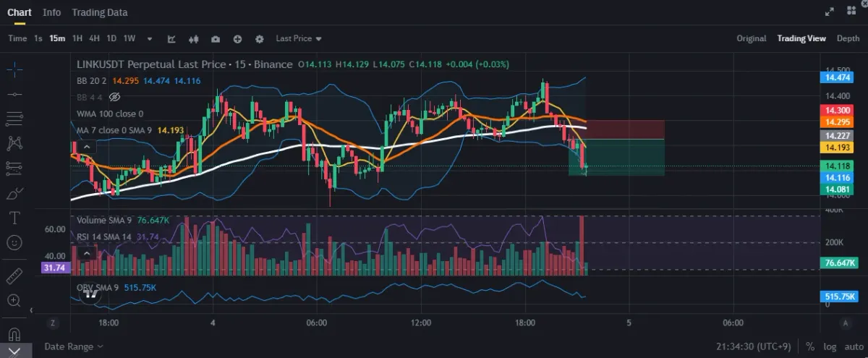Viewport: 868px width, 358px height.
Task: Expand the Date Range selector
Action: (73, 346)
